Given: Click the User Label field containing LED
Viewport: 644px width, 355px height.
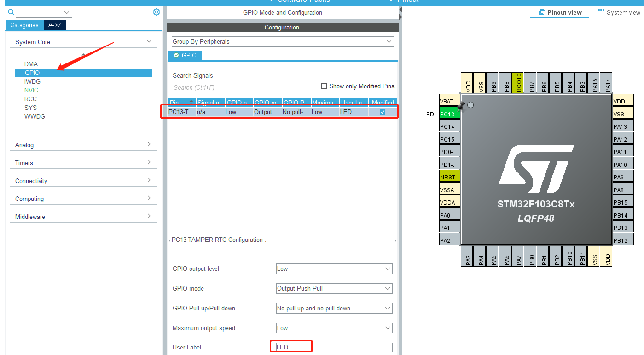Looking at the screenshot, I should click(x=334, y=347).
